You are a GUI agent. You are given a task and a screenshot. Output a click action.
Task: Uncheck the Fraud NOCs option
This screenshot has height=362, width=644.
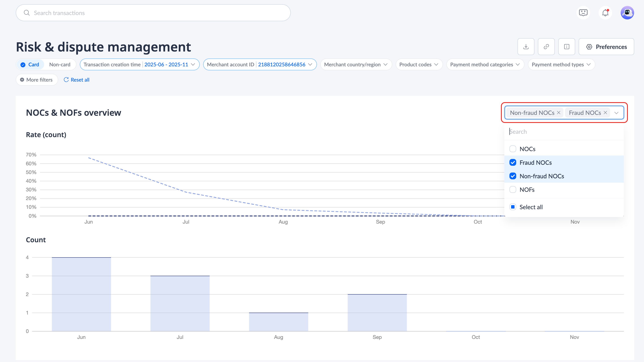coord(513,163)
